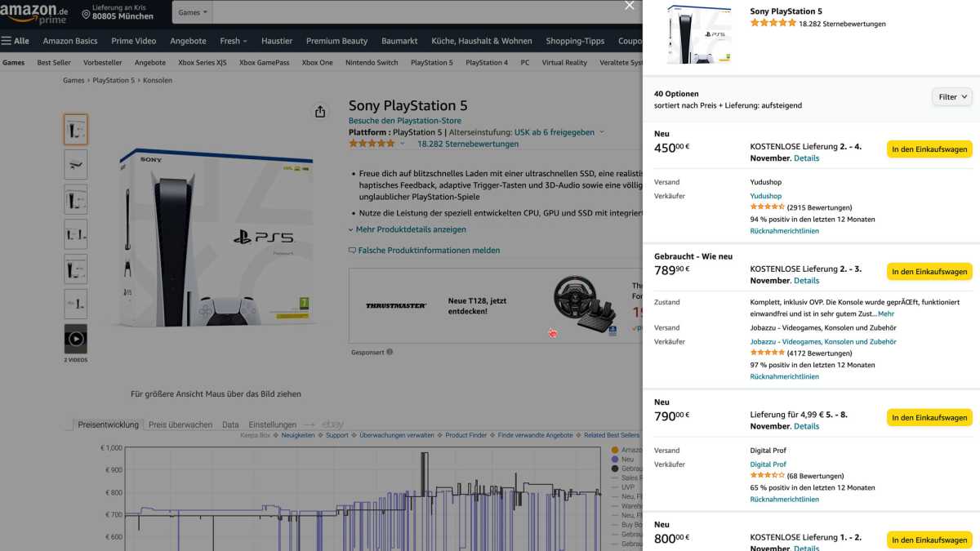Close the offers side panel with the X

pyautogui.click(x=629, y=6)
